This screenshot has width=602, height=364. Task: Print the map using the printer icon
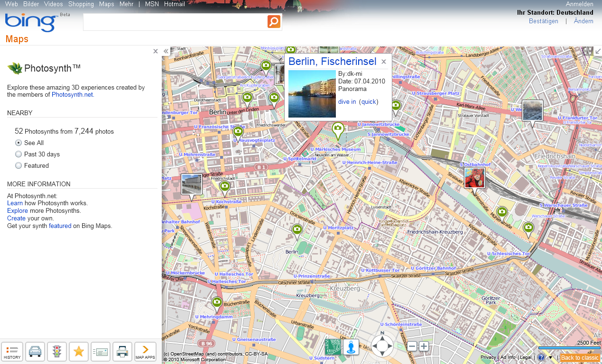(x=122, y=352)
